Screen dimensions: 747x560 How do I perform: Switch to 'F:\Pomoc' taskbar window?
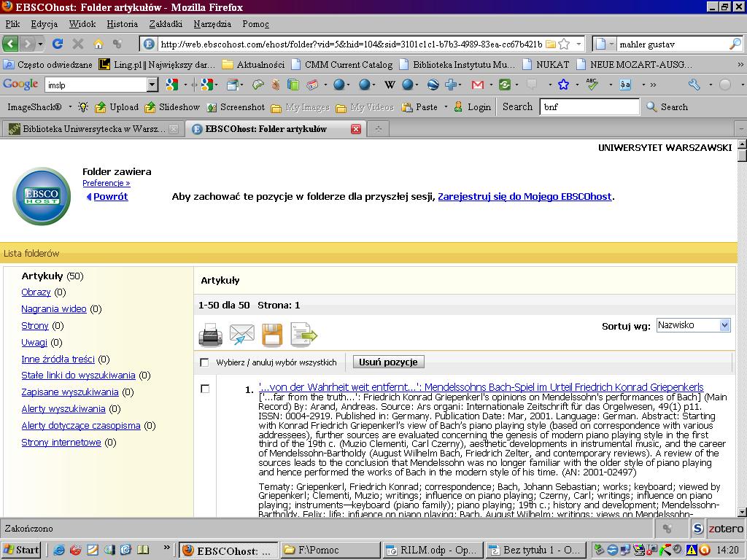click(x=330, y=550)
